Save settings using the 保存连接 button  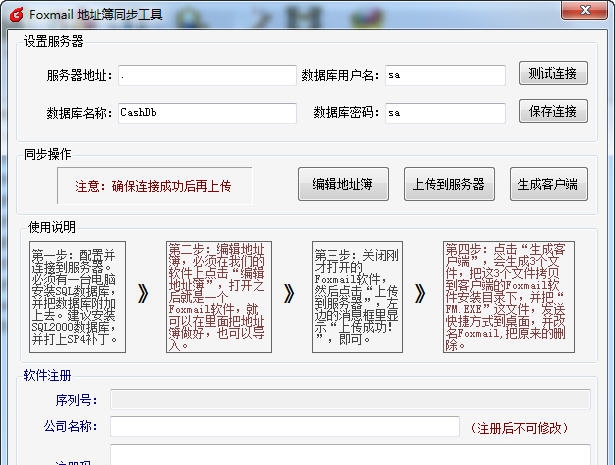(x=553, y=111)
